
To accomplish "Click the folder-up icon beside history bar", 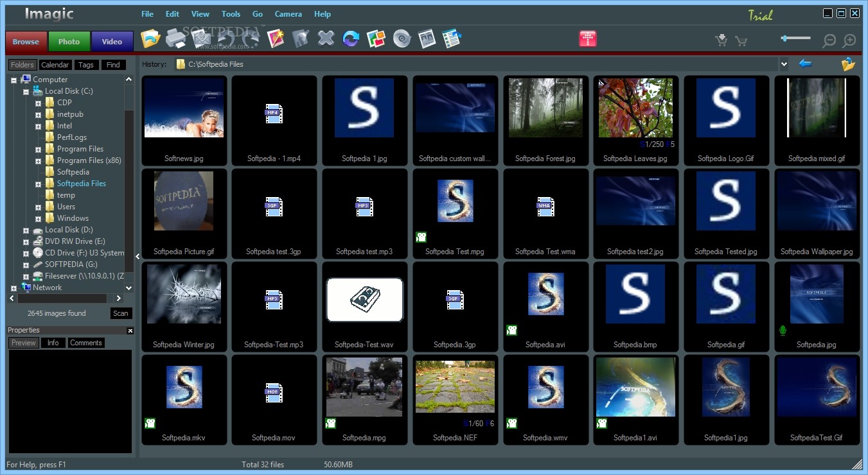I will coord(848,64).
